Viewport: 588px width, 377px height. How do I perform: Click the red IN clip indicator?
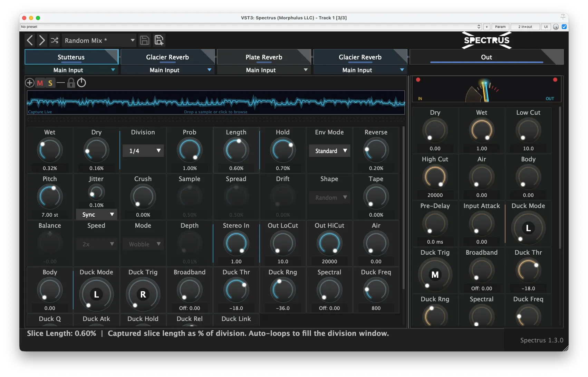coord(418,80)
